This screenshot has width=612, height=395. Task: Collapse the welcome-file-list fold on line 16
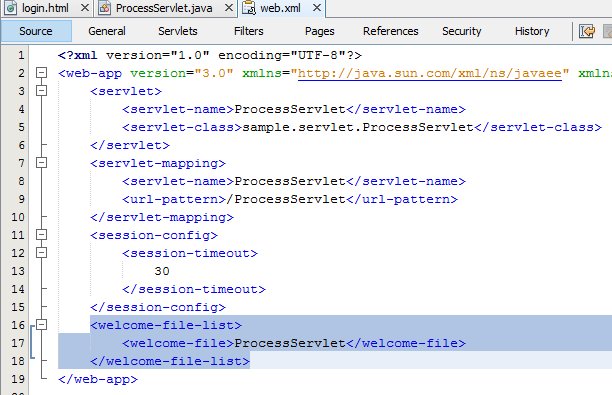click(x=41, y=324)
